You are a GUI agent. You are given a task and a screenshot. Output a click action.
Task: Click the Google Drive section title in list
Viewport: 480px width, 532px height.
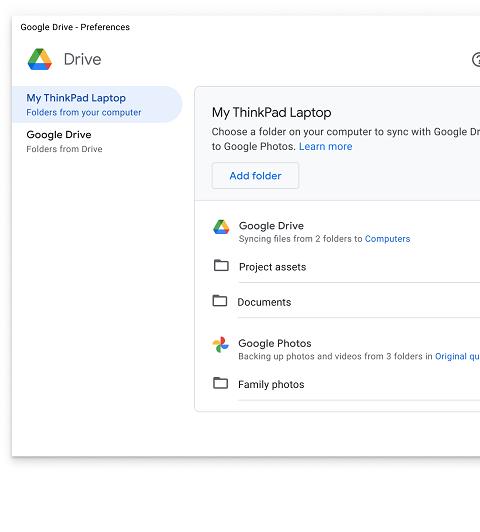[x=271, y=226]
